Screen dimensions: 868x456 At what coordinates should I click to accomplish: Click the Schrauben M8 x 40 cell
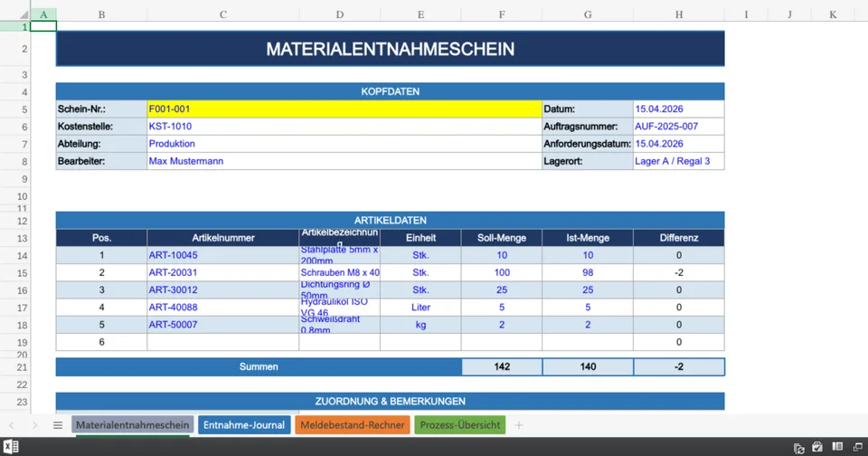[x=339, y=272]
